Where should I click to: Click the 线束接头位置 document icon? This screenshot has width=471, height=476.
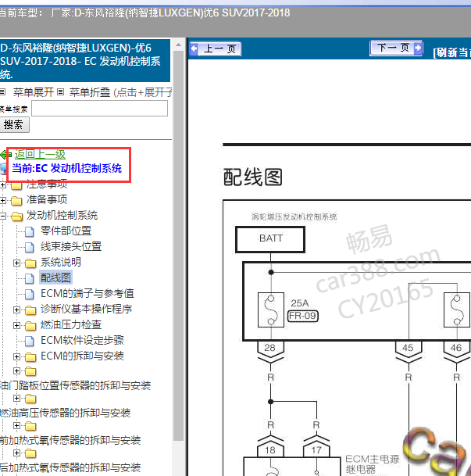[30, 248]
